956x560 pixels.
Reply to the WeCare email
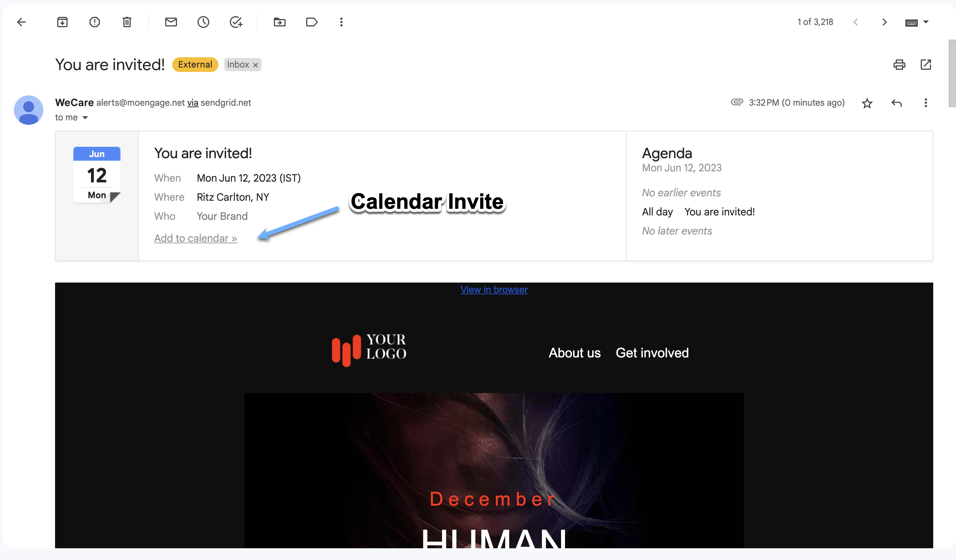[x=897, y=103]
